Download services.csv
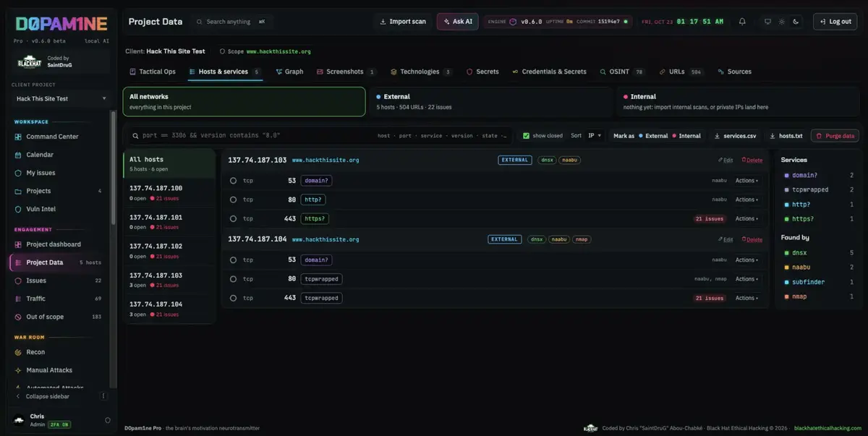The image size is (868, 436). [735, 136]
